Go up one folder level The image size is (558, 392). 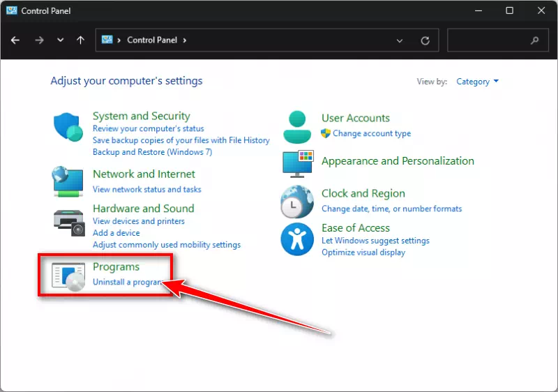(x=81, y=40)
